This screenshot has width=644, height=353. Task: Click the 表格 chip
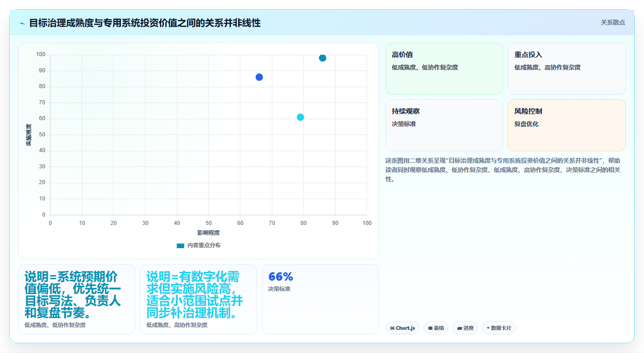(x=436, y=328)
